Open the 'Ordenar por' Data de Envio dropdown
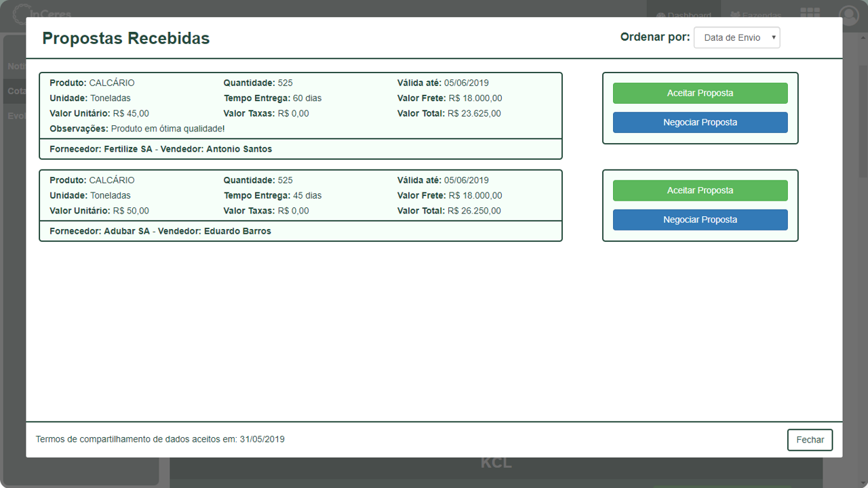 tap(736, 38)
